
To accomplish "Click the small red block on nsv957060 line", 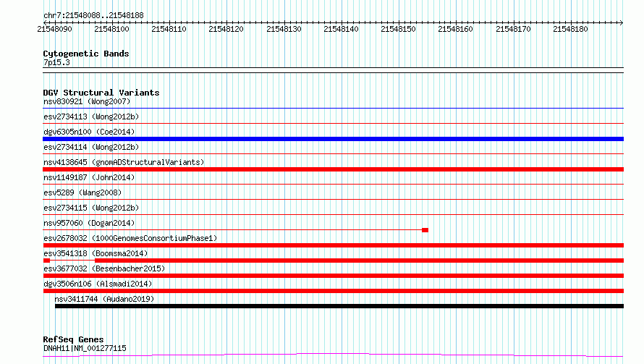I will pyautogui.click(x=425, y=230).
